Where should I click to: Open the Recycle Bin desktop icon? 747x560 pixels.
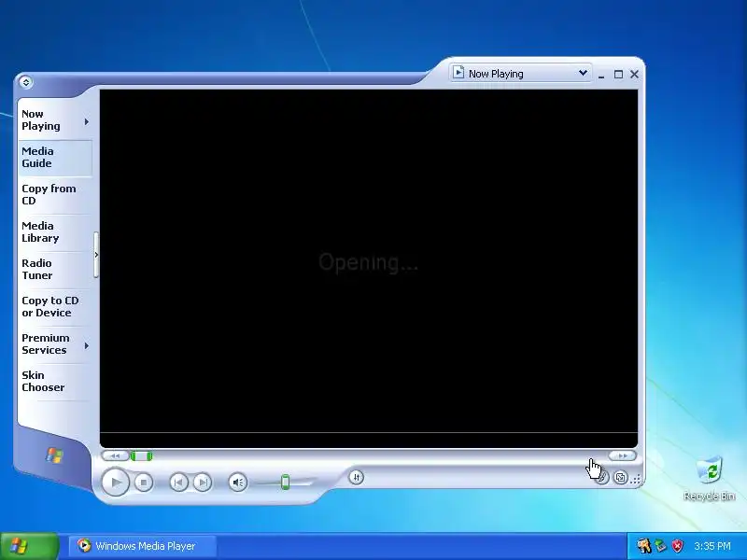[x=709, y=478]
